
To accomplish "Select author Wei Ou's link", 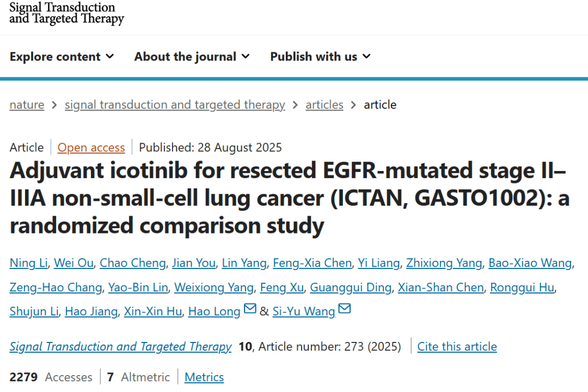I will click(x=73, y=264).
